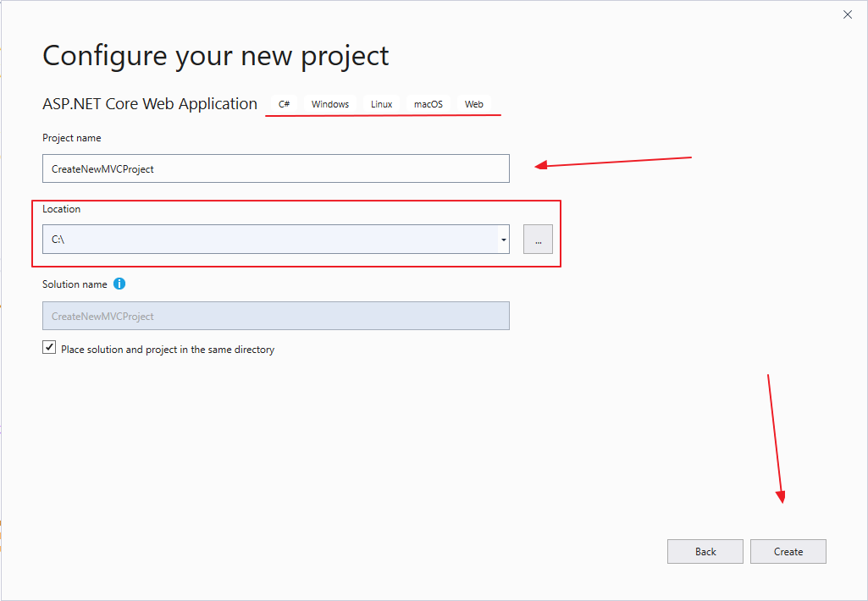Click the Create button
Screen dimensions: 868x601
[x=788, y=552]
